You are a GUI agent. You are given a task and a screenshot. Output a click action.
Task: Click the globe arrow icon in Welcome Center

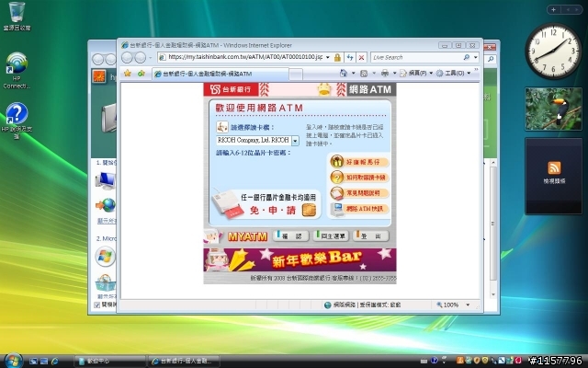[107, 205]
